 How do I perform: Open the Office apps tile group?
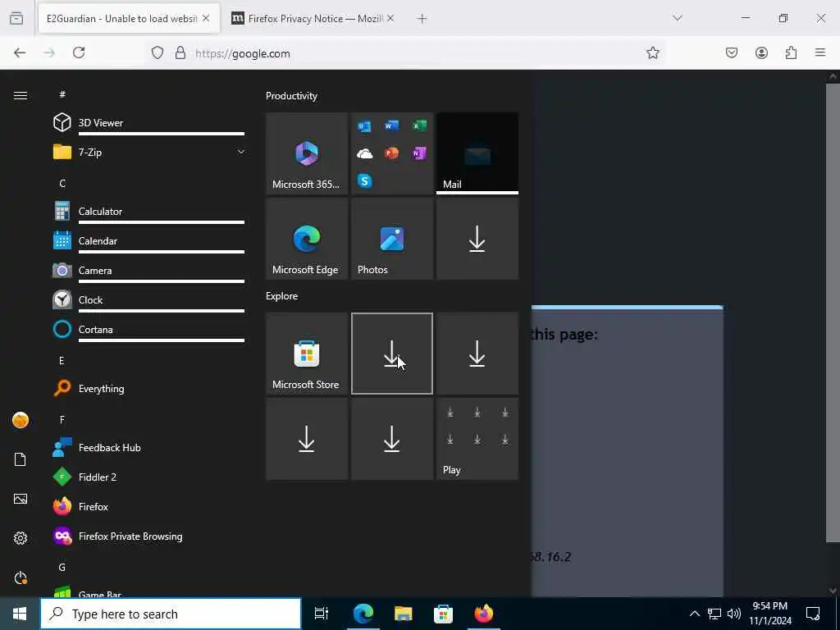392,153
